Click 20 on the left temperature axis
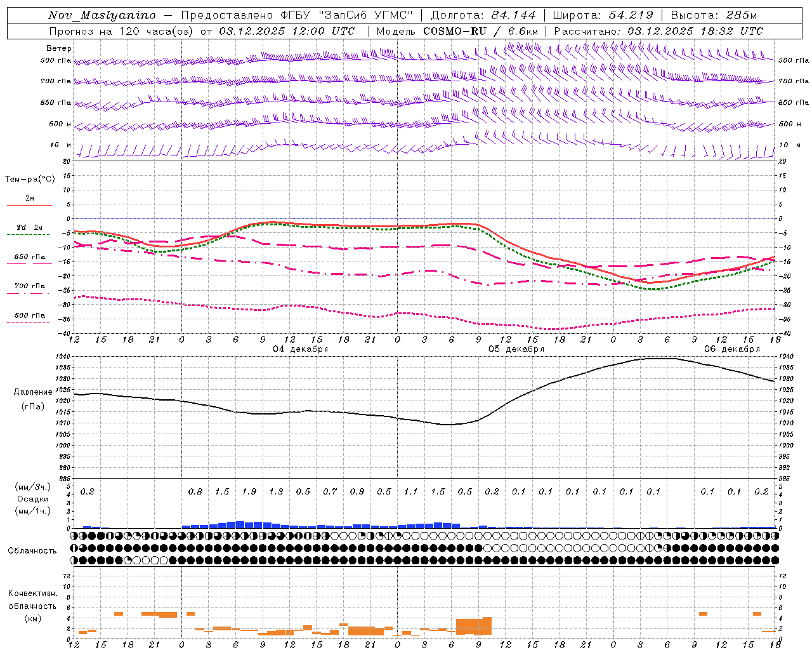 pyautogui.click(x=66, y=161)
